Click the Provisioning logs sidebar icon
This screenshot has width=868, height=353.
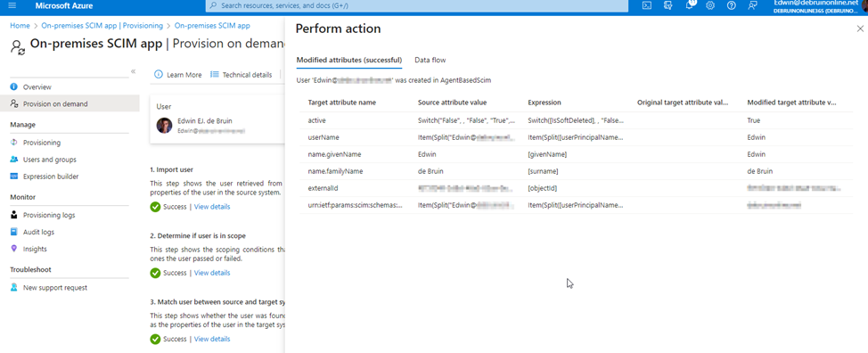(14, 215)
